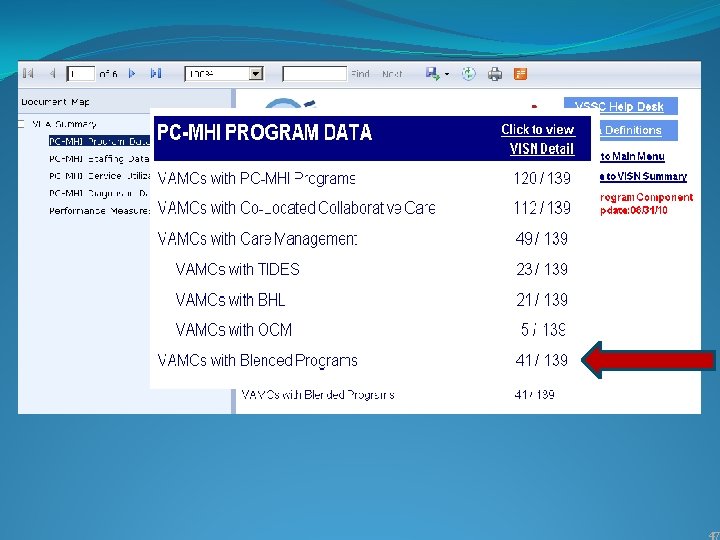Click 'VAMCs with BHL' label
This screenshot has height=540, width=720.
[230, 300]
